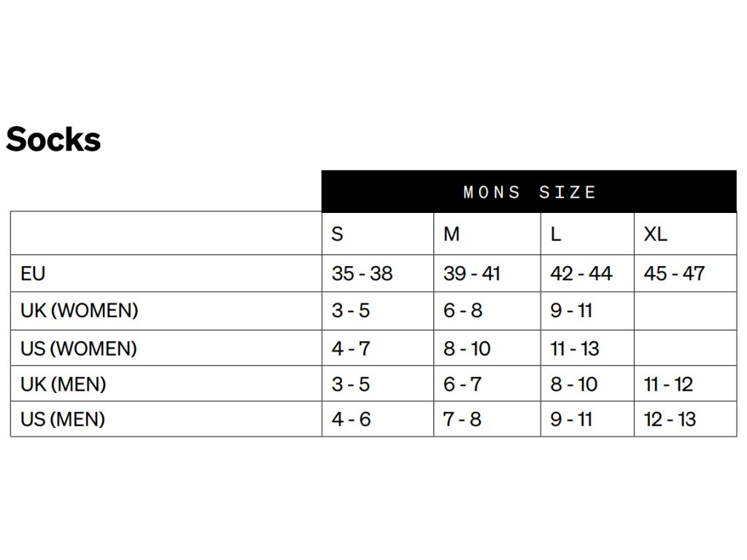Screen dimensions: 747x560
Task: Click the US (WOMEN) row label
Action: pos(166,348)
